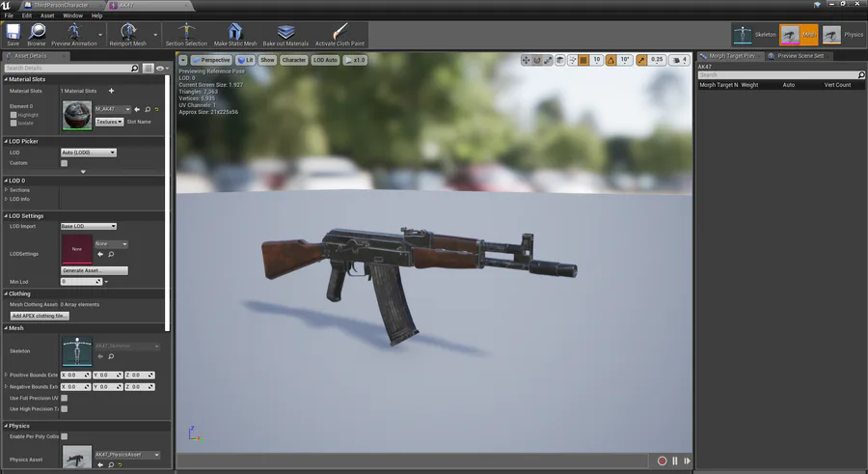The height and width of the screenshot is (474, 868).
Task: Open the Asset menu
Action: 47,15
